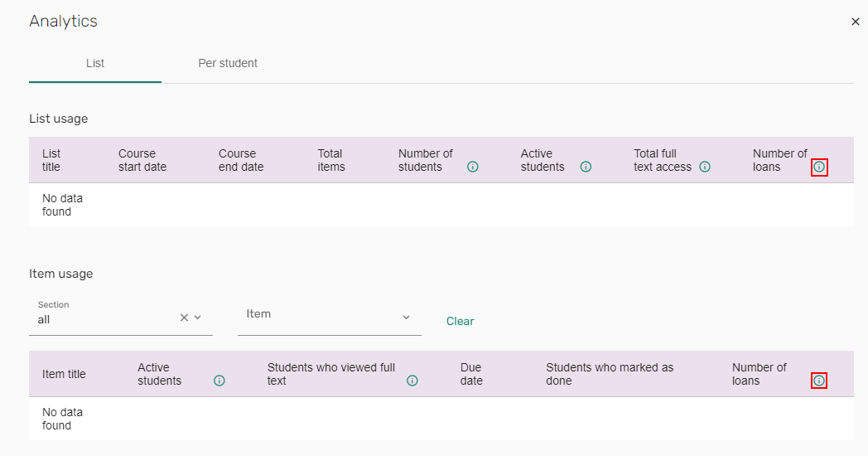Clear the Section selection with the X icon

184,318
